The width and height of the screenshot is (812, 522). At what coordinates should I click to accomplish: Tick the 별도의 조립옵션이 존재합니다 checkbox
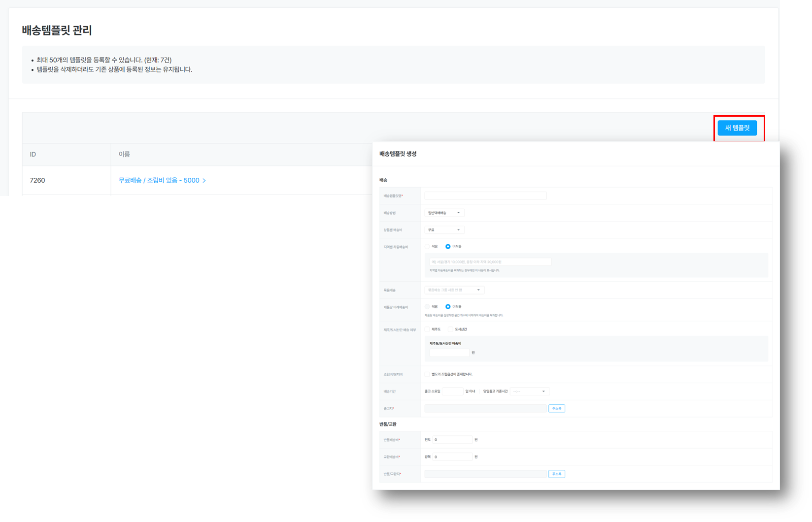428,374
